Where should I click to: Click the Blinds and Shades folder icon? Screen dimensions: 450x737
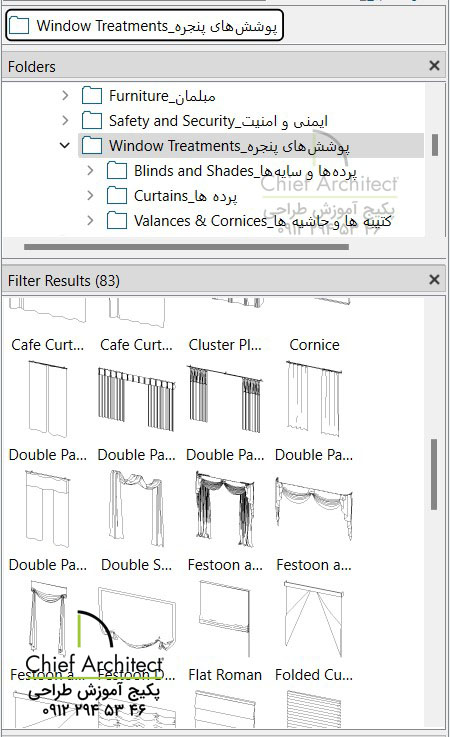pyautogui.click(x=117, y=171)
